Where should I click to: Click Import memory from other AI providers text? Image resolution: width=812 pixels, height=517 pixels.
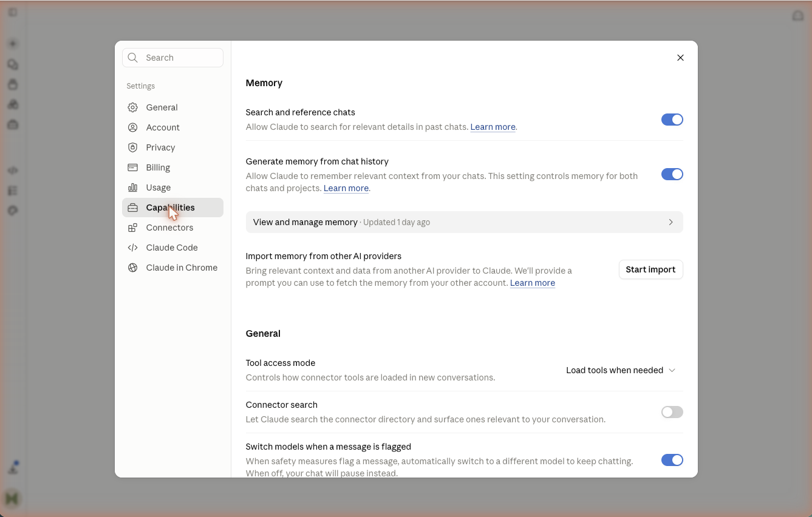[324, 256]
